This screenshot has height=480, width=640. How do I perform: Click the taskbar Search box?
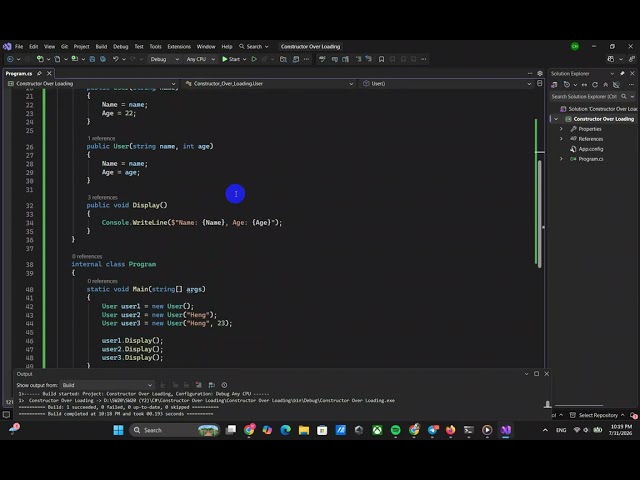point(175,430)
